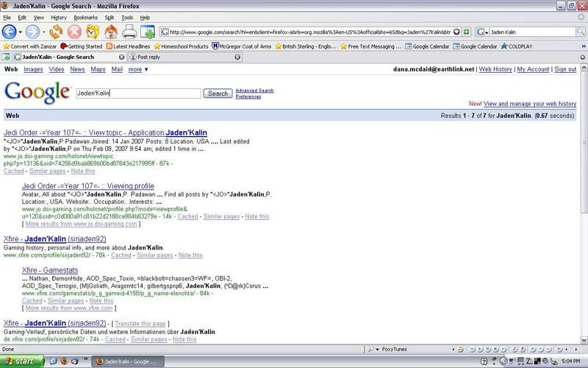The height and width of the screenshot is (368, 588).
Task: Click the Google search input field
Action: point(138,93)
